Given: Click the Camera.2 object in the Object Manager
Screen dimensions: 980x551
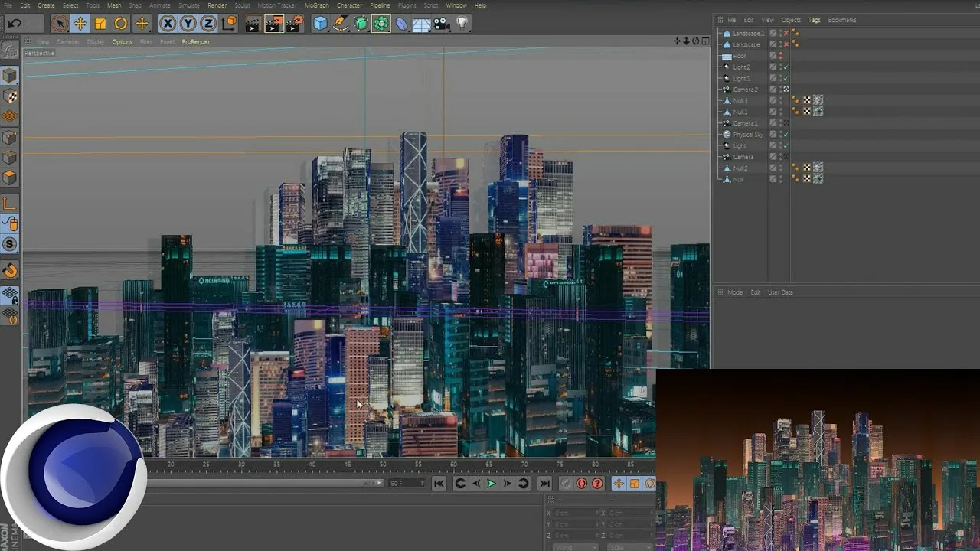Looking at the screenshot, I should coord(746,89).
